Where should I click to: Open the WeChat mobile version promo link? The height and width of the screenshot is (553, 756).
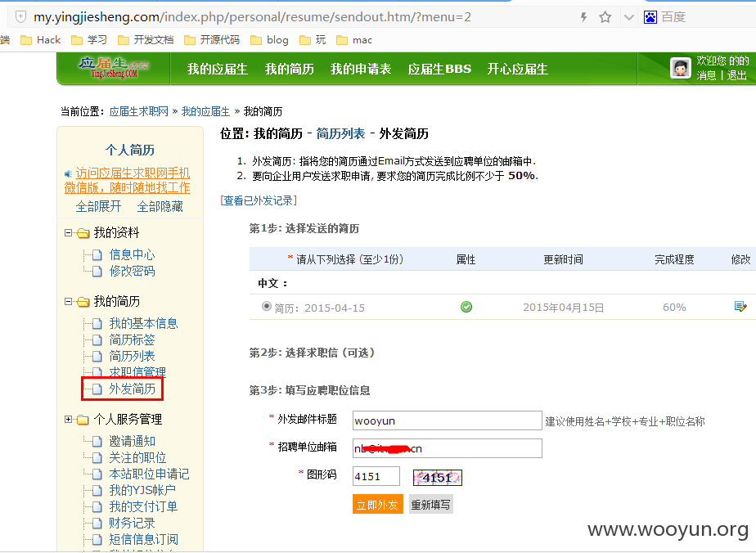pyautogui.click(x=128, y=180)
